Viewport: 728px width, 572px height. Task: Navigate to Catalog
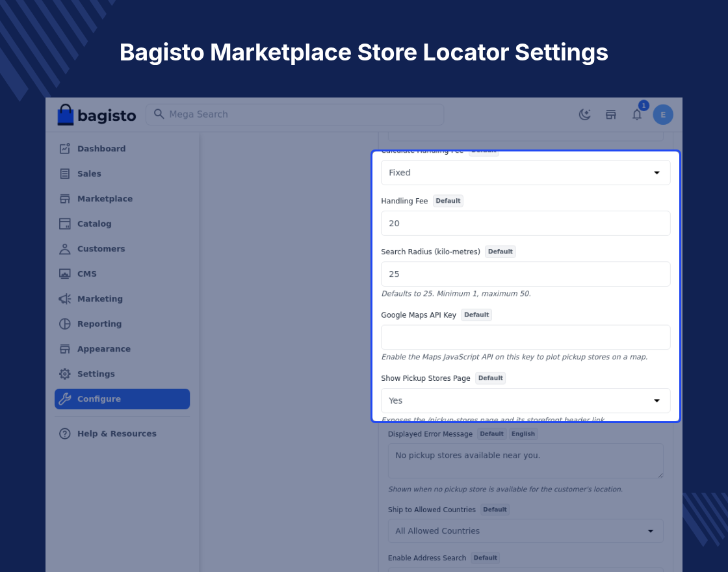click(94, 224)
